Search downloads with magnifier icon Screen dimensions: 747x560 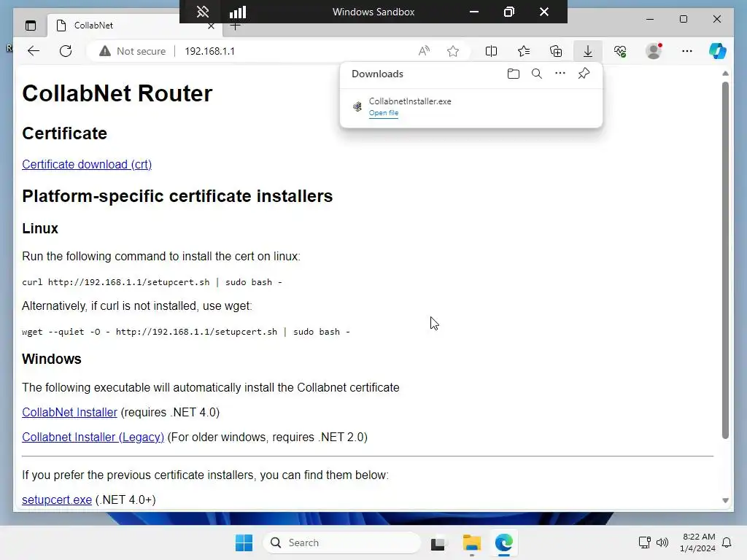pos(537,74)
